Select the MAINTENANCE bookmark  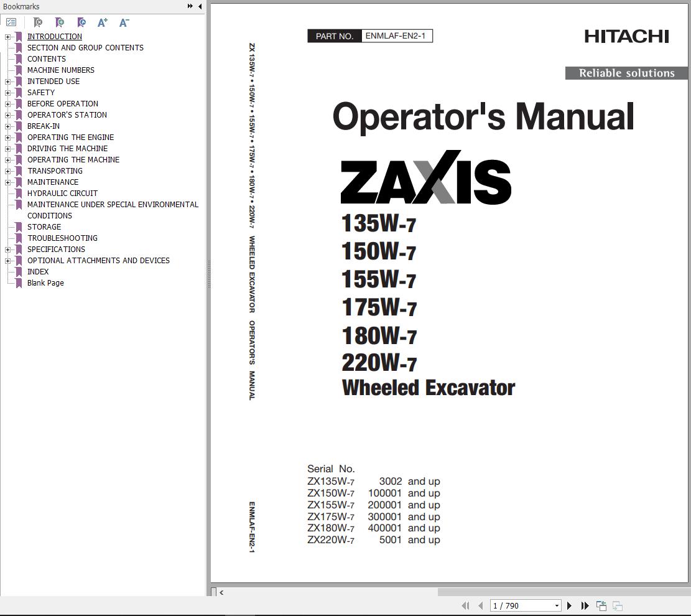[53, 182]
